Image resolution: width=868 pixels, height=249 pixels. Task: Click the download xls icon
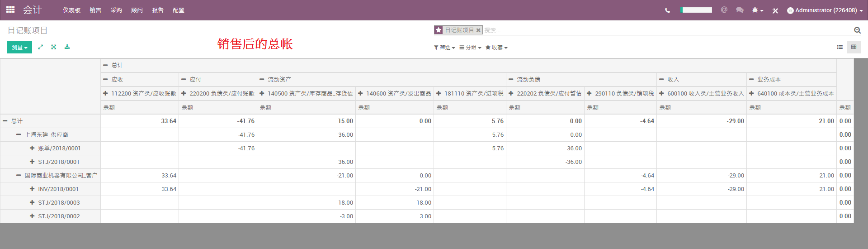tap(67, 47)
